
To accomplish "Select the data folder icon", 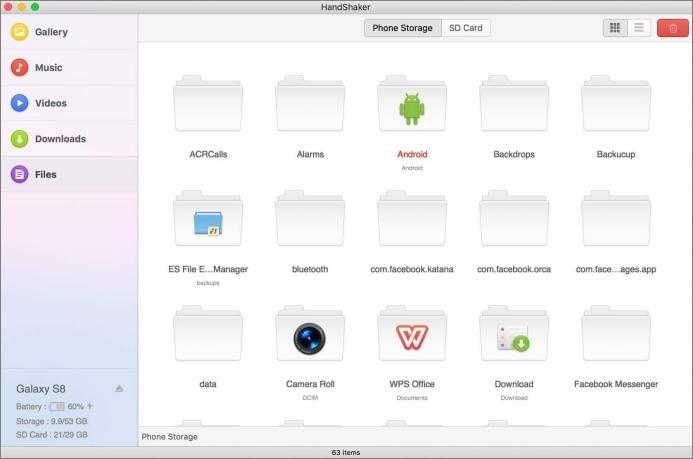I will [x=208, y=334].
